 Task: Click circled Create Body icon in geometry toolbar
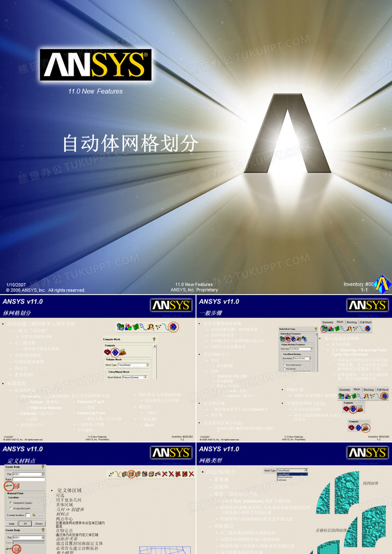[131, 474]
